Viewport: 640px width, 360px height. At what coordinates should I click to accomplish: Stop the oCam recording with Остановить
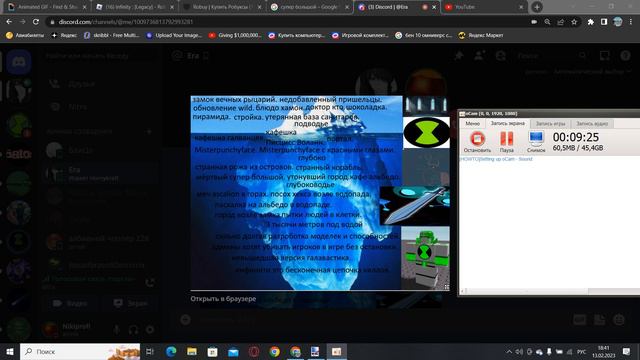click(477, 142)
